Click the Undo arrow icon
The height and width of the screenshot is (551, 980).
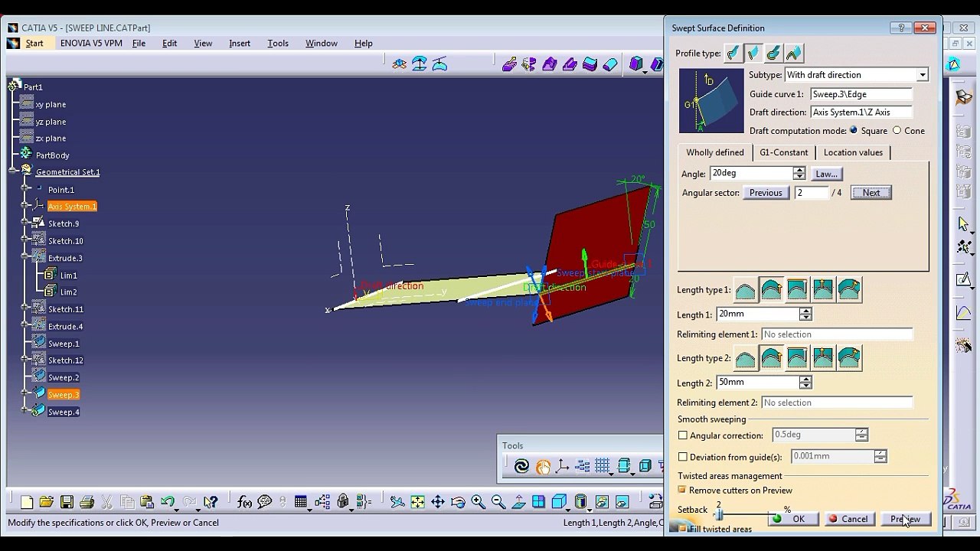(168, 502)
